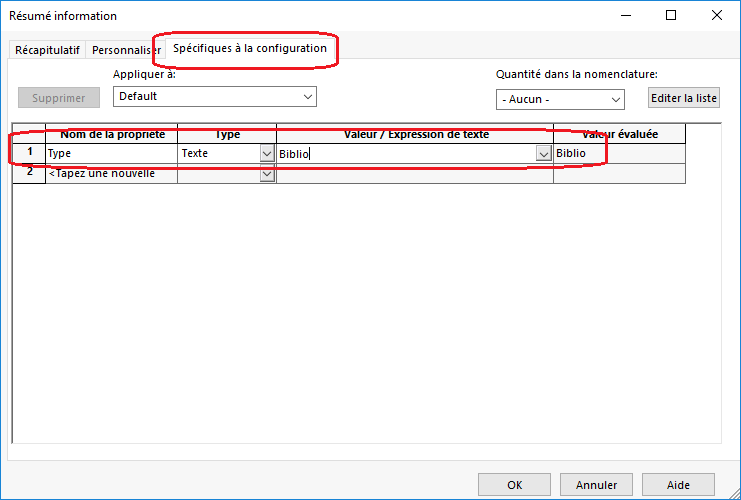Expand the Appliquer à Default dropdown
The height and width of the screenshot is (500, 741).
307,97
